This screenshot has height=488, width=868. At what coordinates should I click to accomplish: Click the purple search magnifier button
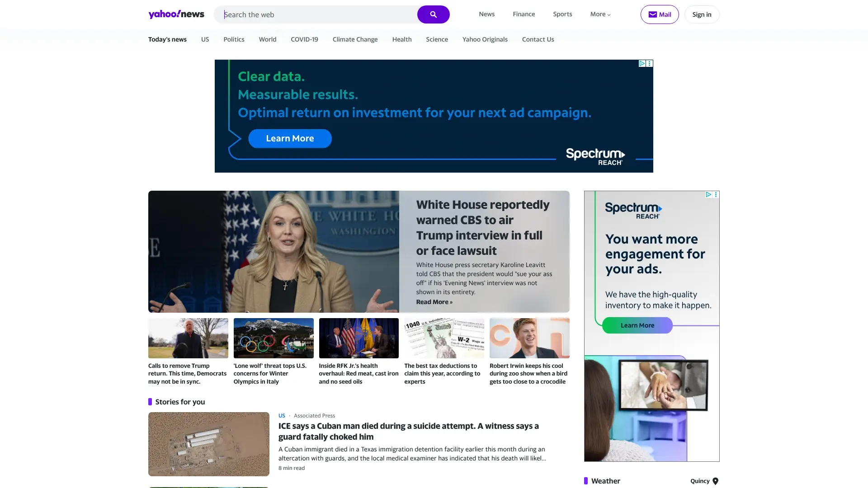(433, 14)
